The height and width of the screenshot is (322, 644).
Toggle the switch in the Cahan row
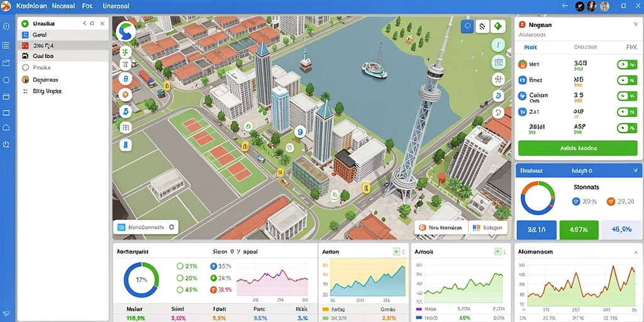point(627,96)
